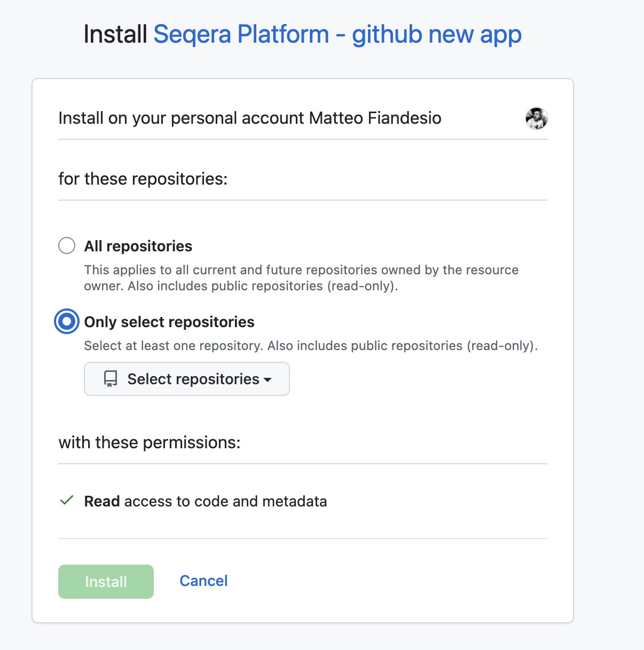644x650 pixels.
Task: Expand the repository selection picker
Action: (x=186, y=379)
